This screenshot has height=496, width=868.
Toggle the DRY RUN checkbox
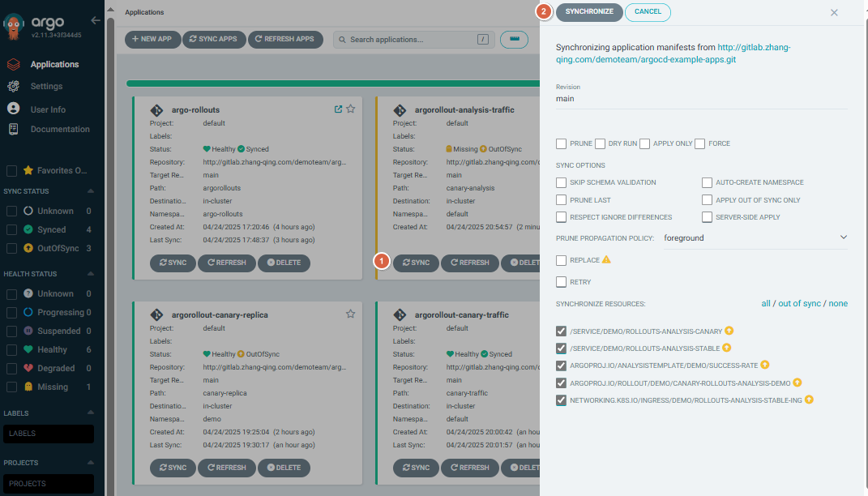click(x=600, y=144)
